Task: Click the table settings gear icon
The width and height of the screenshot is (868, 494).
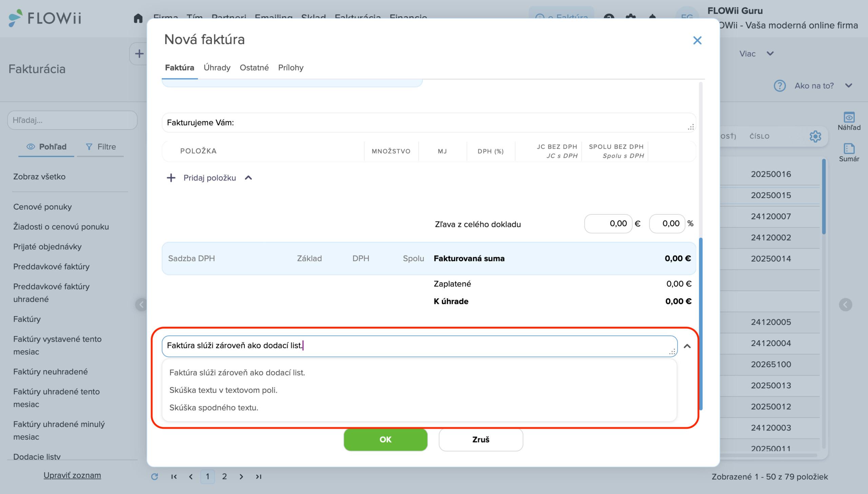Action: (x=815, y=136)
